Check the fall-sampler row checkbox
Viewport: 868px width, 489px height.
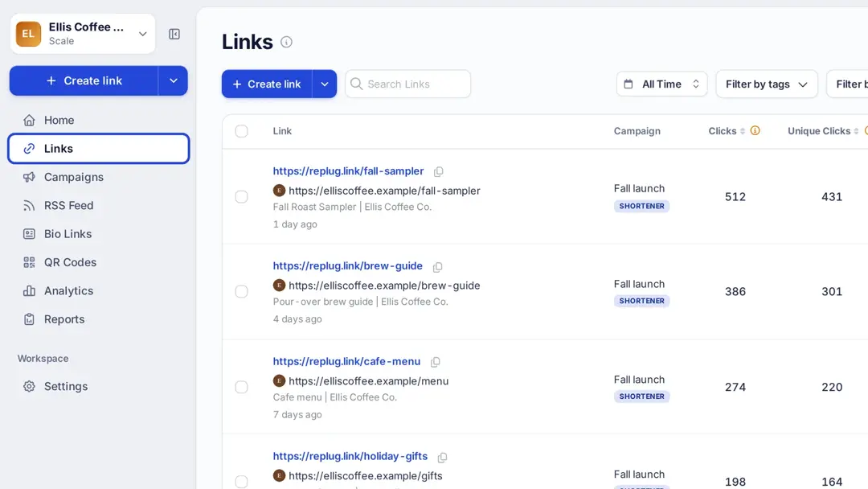[241, 196]
